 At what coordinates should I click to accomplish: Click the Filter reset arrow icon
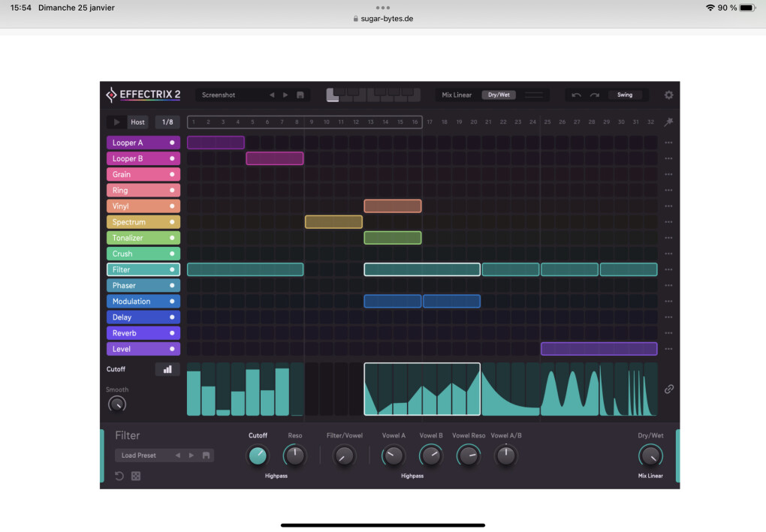pos(119,476)
